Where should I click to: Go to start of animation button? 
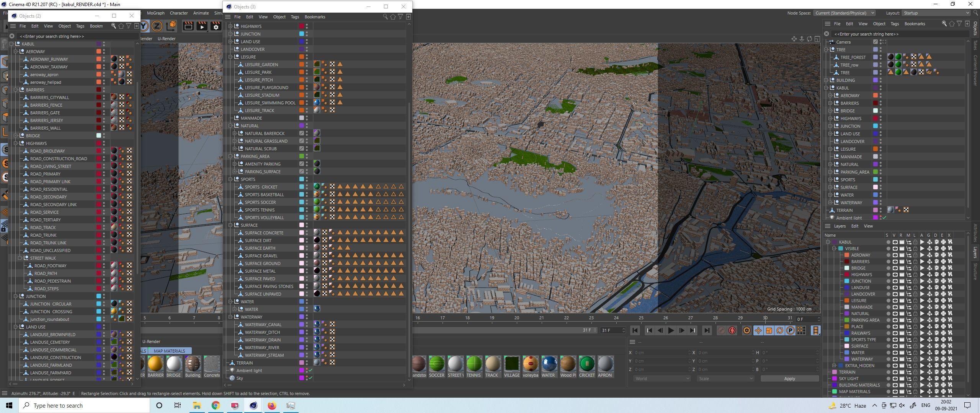(x=635, y=330)
